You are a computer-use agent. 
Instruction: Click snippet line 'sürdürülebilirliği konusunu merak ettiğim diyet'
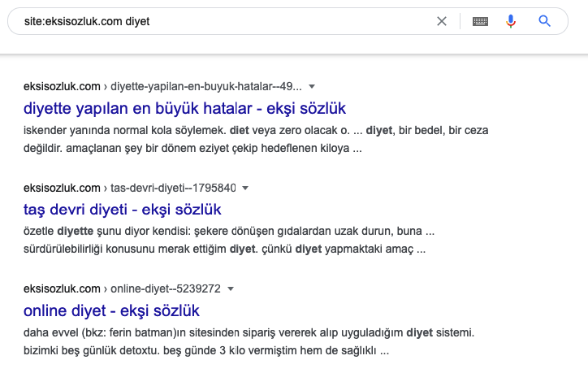pos(141,249)
